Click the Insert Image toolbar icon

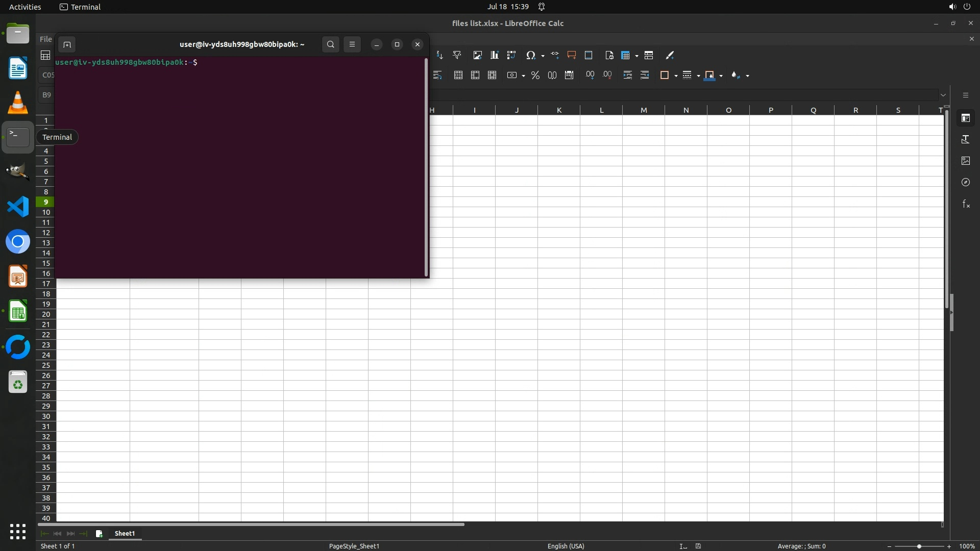point(477,56)
